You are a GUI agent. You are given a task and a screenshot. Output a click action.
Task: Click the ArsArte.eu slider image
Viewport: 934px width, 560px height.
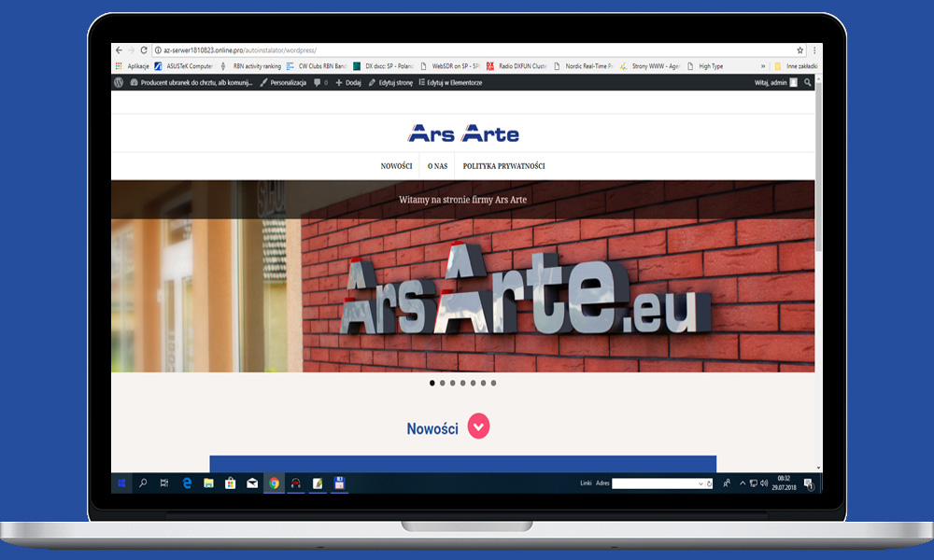pyautogui.click(x=463, y=276)
